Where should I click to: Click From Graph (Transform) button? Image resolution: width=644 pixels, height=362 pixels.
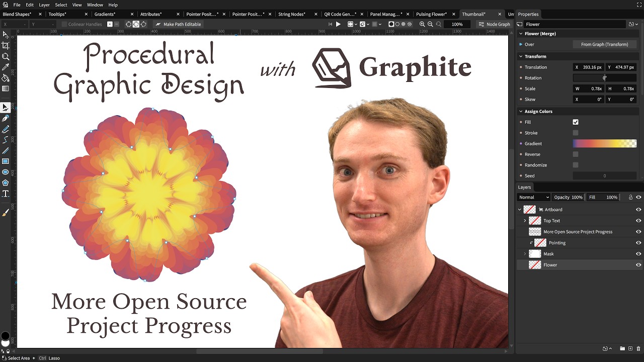[x=604, y=44]
